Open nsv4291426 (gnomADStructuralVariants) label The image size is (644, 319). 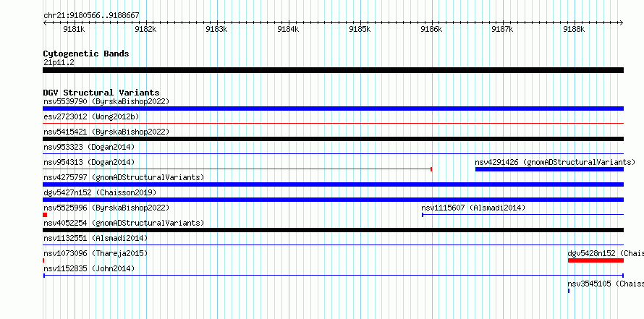click(x=555, y=162)
